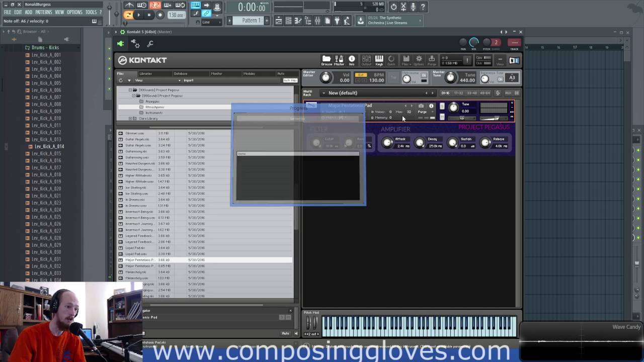Click the Kontakt panic exclamation button
Screen dimensions: 644x362
coord(467,60)
